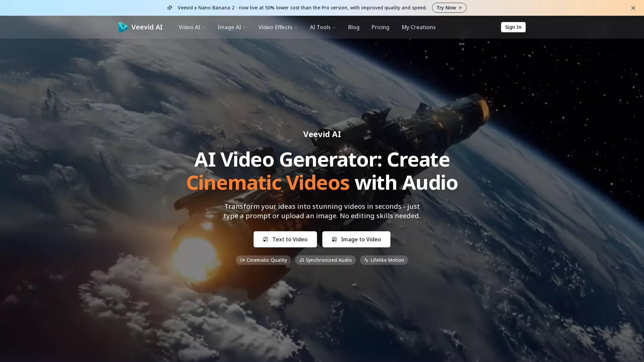The height and width of the screenshot is (362, 644).
Task: Open the AI Tools dropdown
Action: coord(322,27)
